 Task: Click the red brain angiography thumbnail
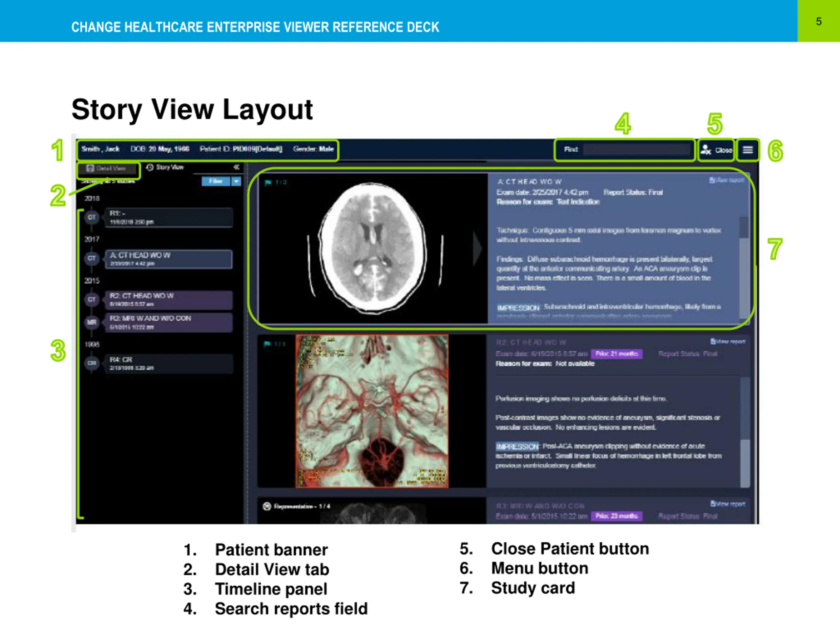(x=372, y=411)
